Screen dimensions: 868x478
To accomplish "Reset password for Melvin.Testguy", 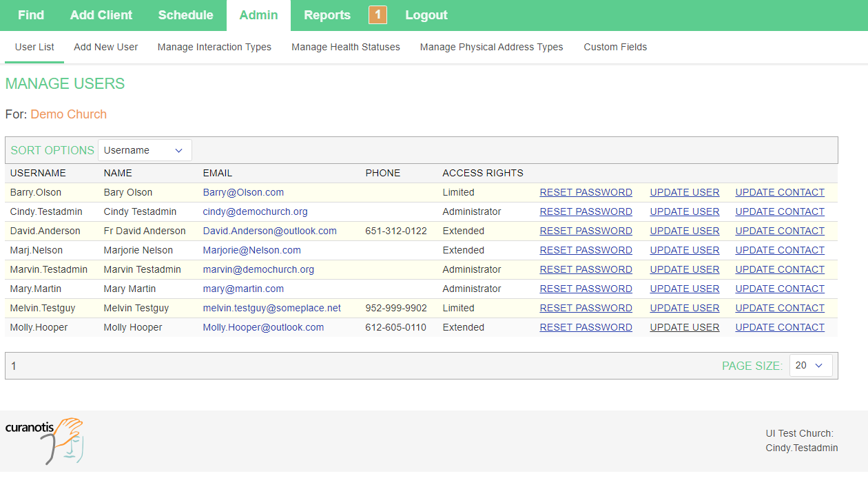I will click(586, 308).
